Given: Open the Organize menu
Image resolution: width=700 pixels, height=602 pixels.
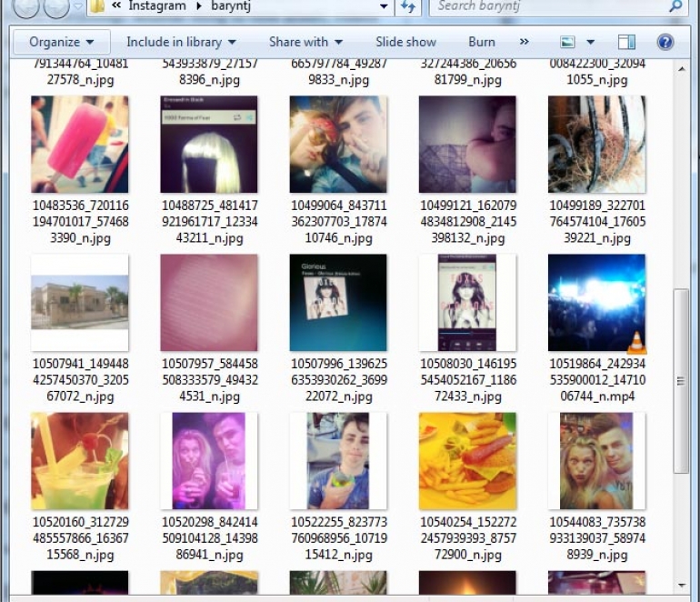Looking at the screenshot, I should click(x=62, y=42).
